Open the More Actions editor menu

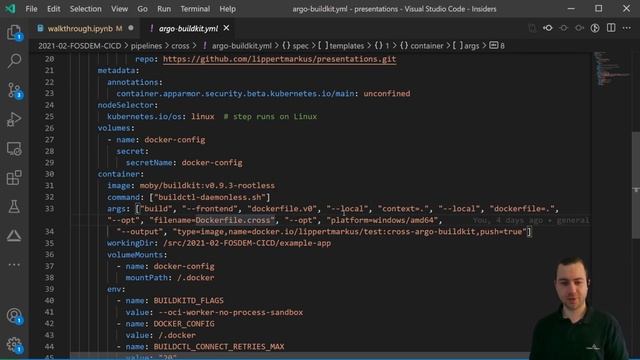tap(627, 28)
